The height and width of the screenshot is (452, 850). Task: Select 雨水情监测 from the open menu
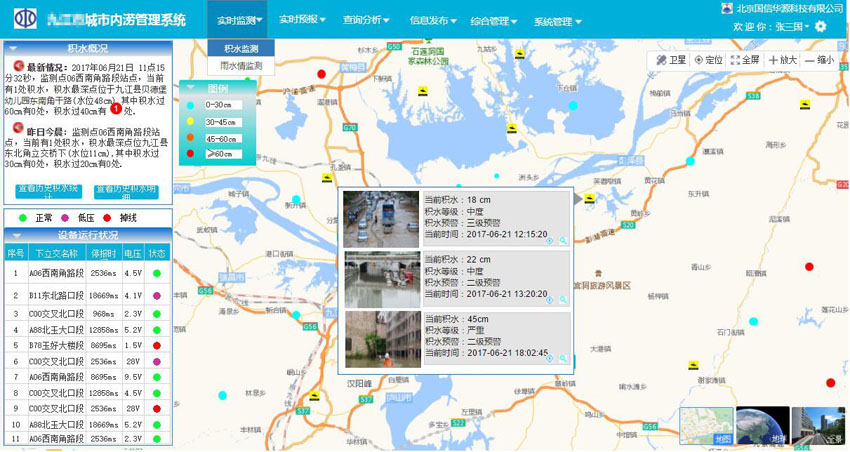(x=241, y=65)
